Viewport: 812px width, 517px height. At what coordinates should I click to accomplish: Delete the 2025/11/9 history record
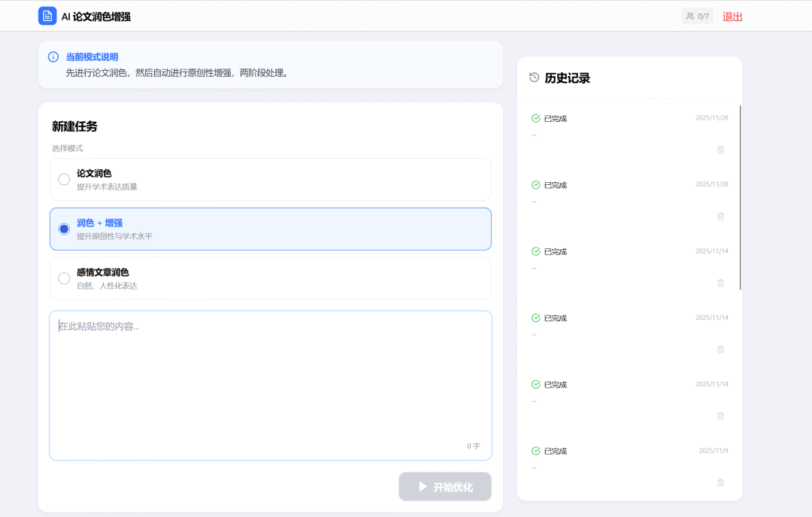coord(720,482)
